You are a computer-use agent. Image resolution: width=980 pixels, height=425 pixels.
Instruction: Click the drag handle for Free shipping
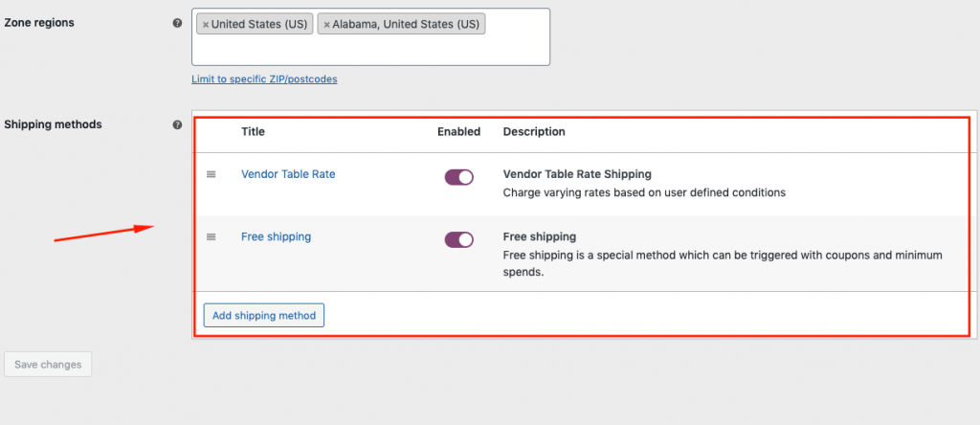click(212, 236)
